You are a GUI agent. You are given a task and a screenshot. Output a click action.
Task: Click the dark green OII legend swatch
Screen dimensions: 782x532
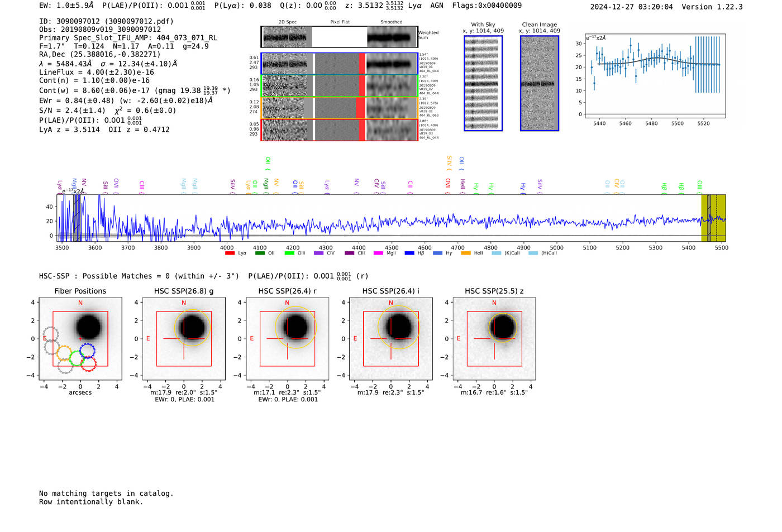[260, 253]
